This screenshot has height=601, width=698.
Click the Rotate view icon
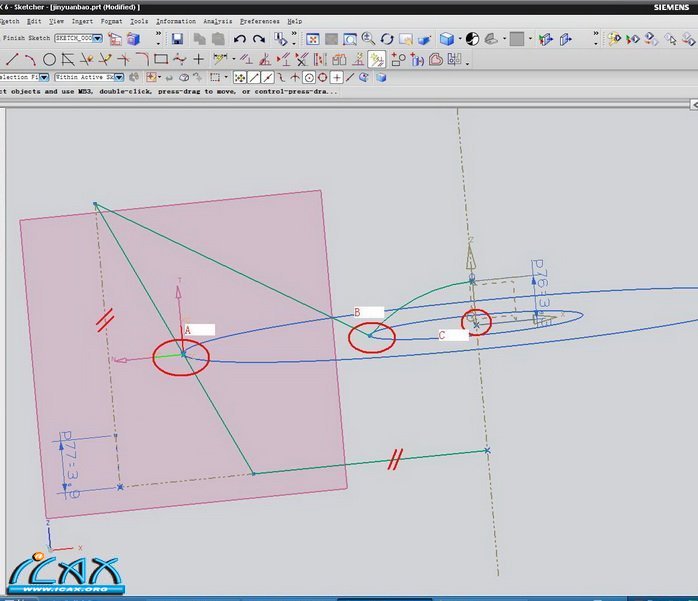point(387,39)
